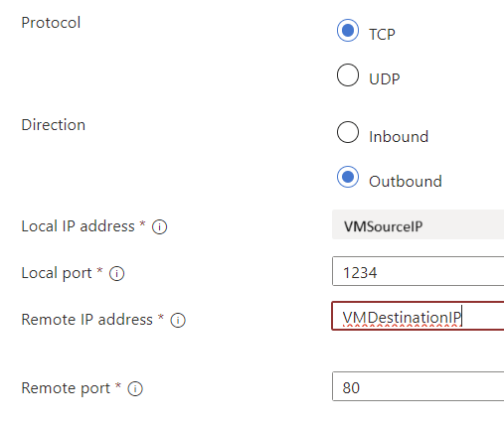Image resolution: width=504 pixels, height=427 pixels.
Task: Choose the UDP protocol radio button
Action: click(348, 74)
